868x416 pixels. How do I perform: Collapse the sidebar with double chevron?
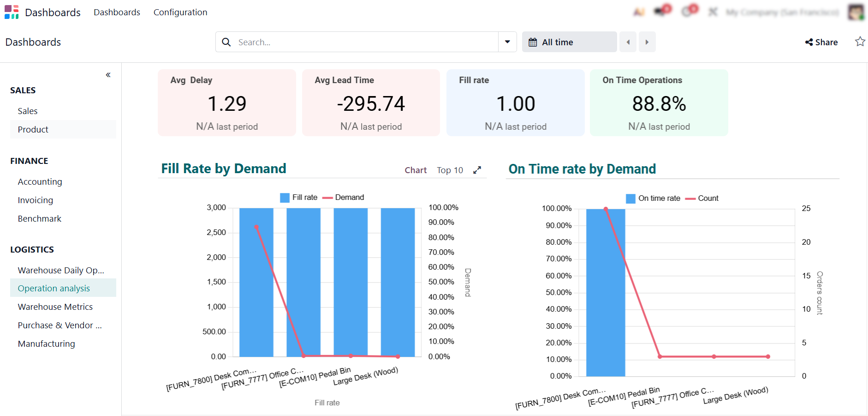tap(108, 75)
